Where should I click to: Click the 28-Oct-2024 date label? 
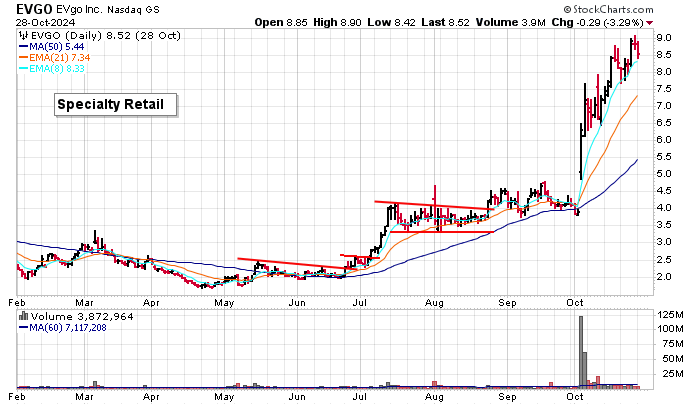[46, 22]
